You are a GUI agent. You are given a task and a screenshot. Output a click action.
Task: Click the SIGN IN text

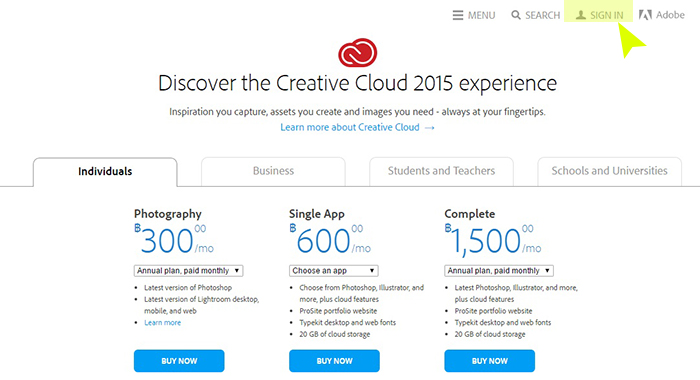(x=606, y=16)
